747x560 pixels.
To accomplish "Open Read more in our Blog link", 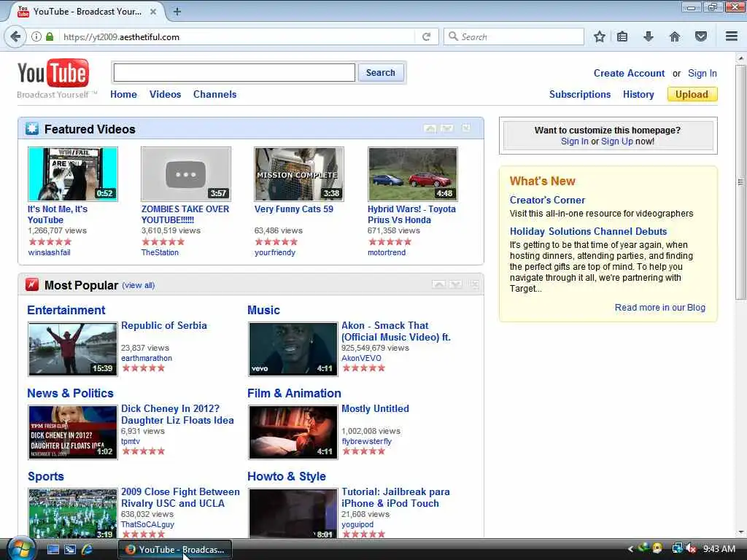I will (659, 308).
